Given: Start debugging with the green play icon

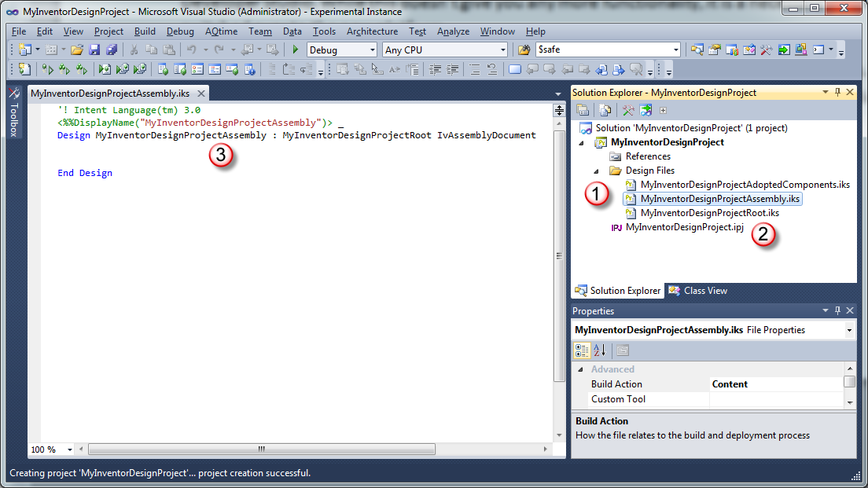Looking at the screenshot, I should click(x=295, y=50).
